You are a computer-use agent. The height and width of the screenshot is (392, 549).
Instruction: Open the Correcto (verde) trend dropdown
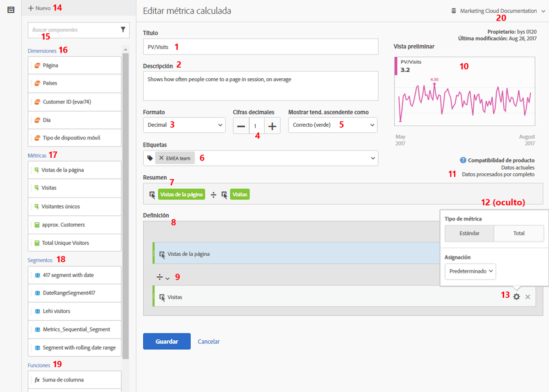click(333, 124)
